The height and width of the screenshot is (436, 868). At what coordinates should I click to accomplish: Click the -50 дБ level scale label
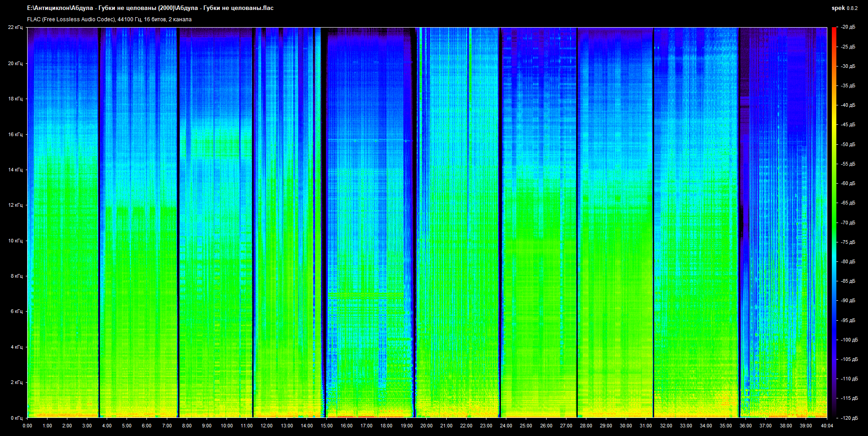(x=848, y=144)
